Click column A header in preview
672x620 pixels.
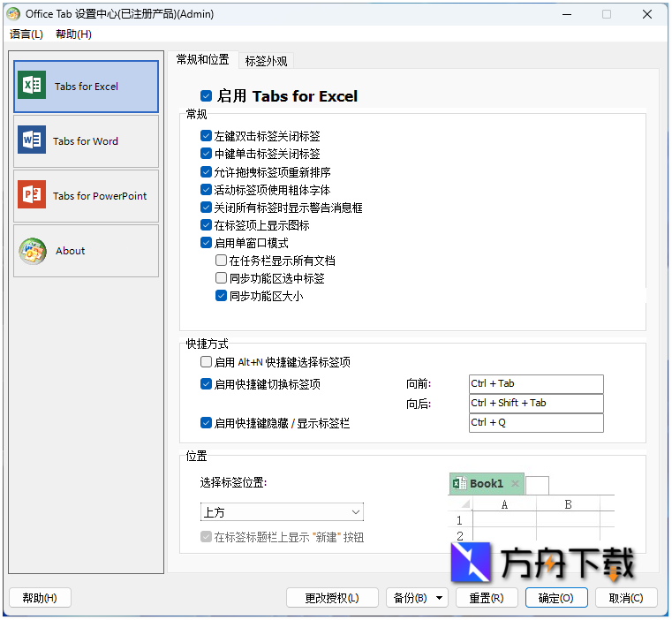(504, 504)
